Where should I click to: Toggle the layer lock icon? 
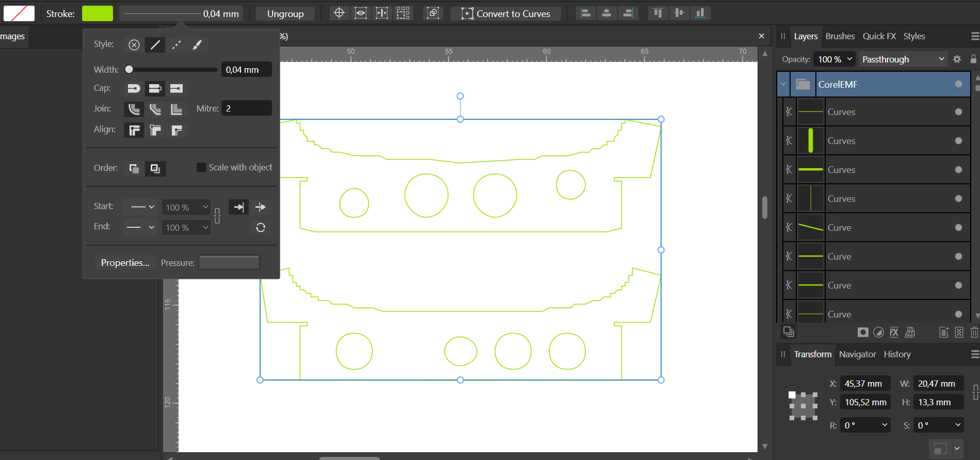pyautogui.click(x=973, y=59)
